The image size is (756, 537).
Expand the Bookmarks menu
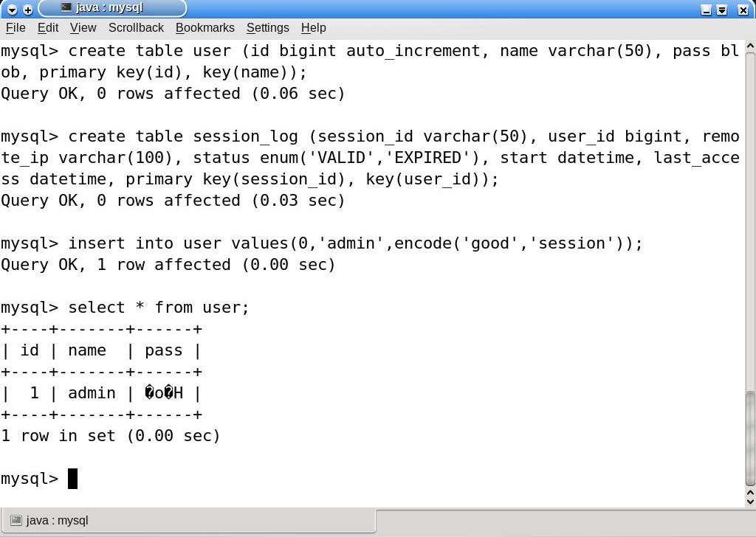click(205, 28)
